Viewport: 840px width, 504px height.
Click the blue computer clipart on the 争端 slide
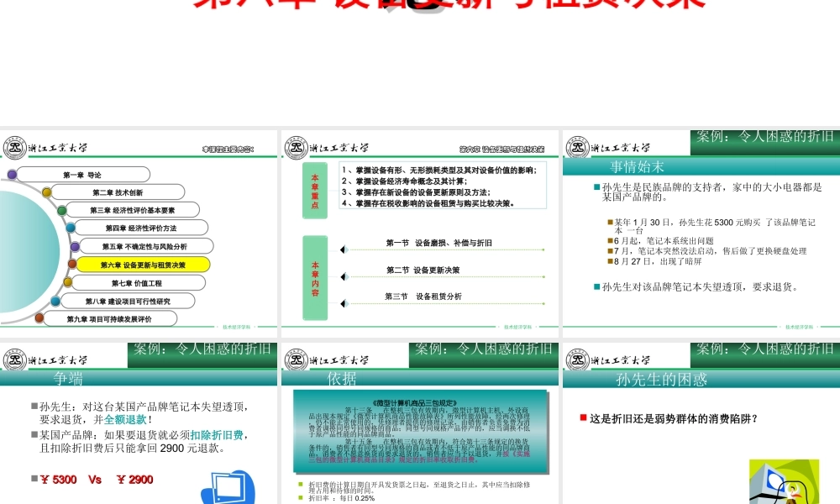tap(227, 490)
